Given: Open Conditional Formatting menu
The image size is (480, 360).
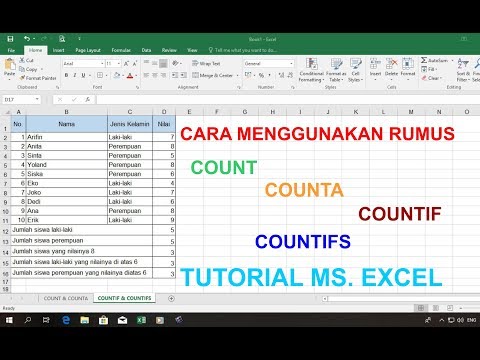Looking at the screenshot, I should tap(311, 70).
